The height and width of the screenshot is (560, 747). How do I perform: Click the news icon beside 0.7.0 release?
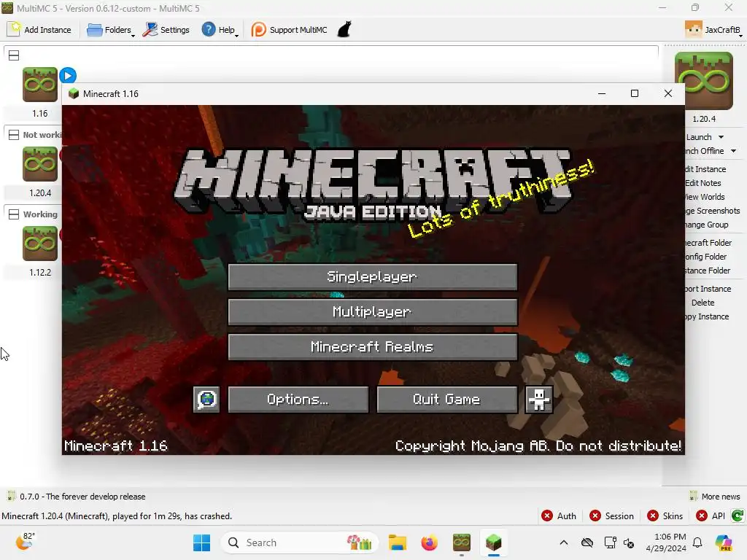12,496
